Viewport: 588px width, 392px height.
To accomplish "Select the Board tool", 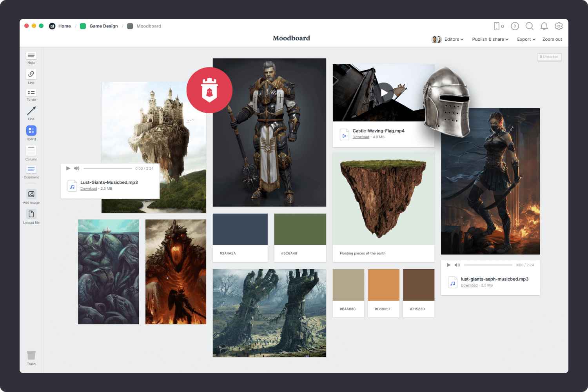I will (x=31, y=131).
